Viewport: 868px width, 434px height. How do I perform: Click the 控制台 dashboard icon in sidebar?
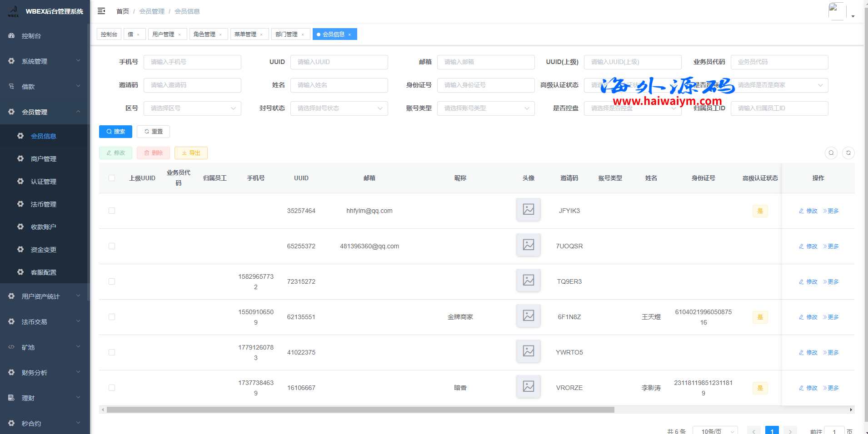pos(11,35)
